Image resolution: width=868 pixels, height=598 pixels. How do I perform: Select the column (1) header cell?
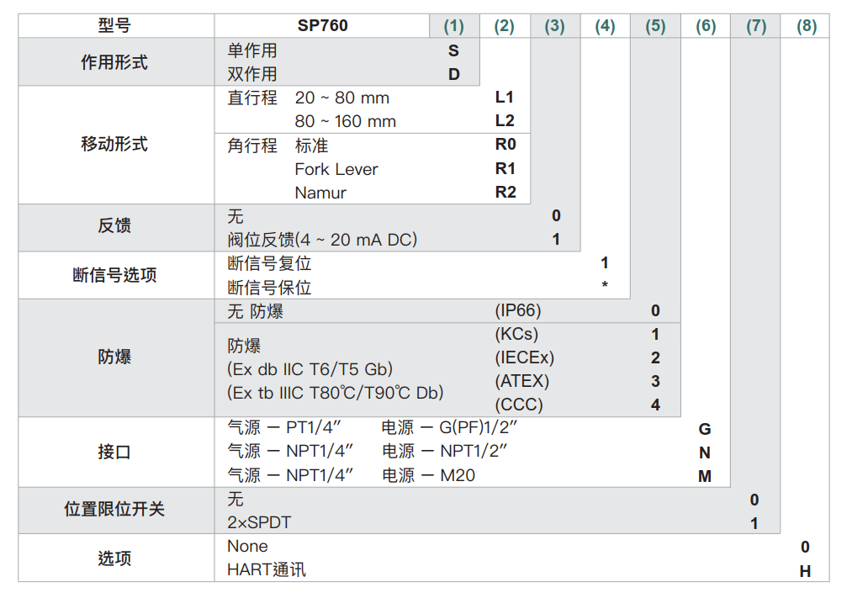pyautogui.click(x=453, y=26)
